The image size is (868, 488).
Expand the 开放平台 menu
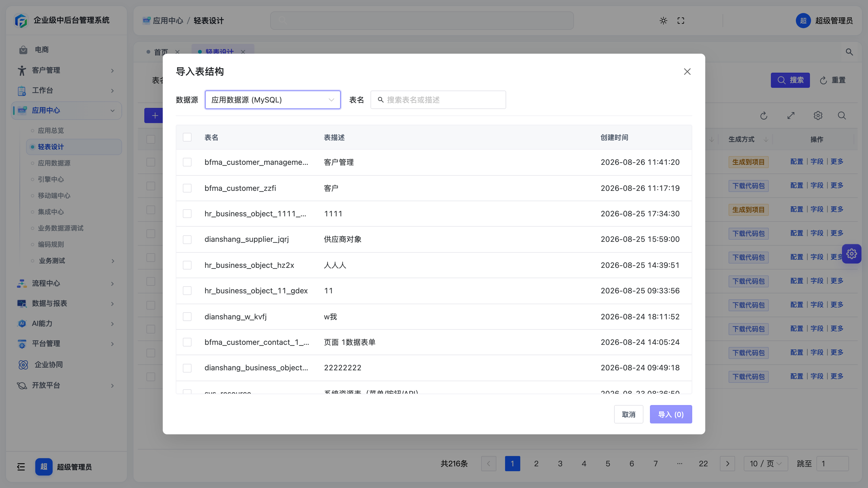click(x=66, y=385)
